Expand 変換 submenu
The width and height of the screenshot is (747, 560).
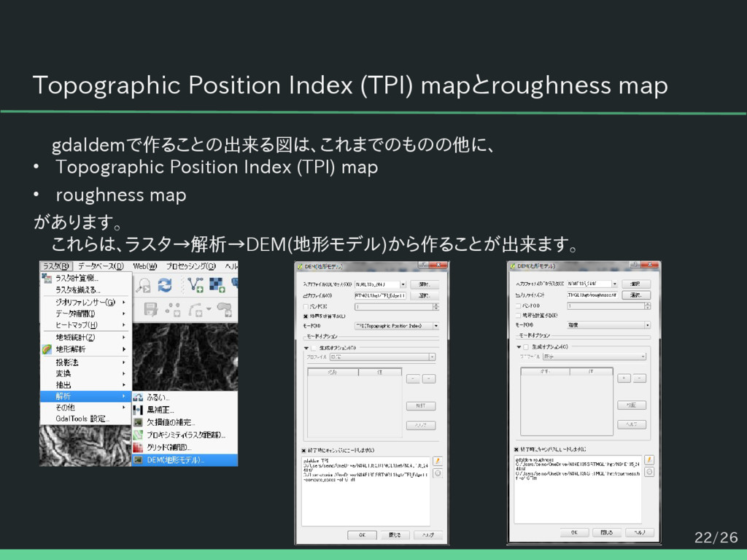86,373
